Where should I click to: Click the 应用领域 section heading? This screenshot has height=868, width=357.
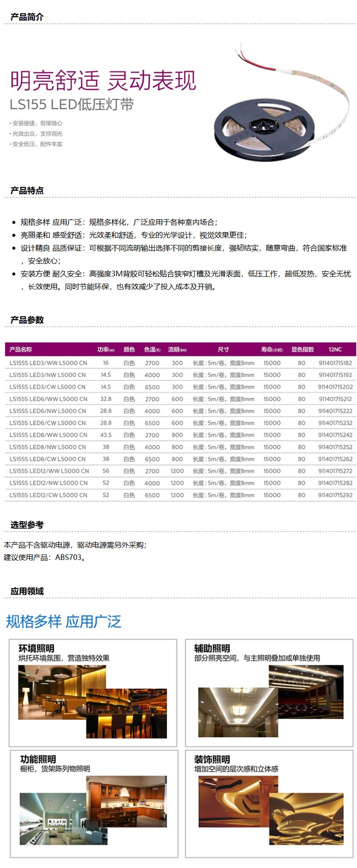(27, 591)
